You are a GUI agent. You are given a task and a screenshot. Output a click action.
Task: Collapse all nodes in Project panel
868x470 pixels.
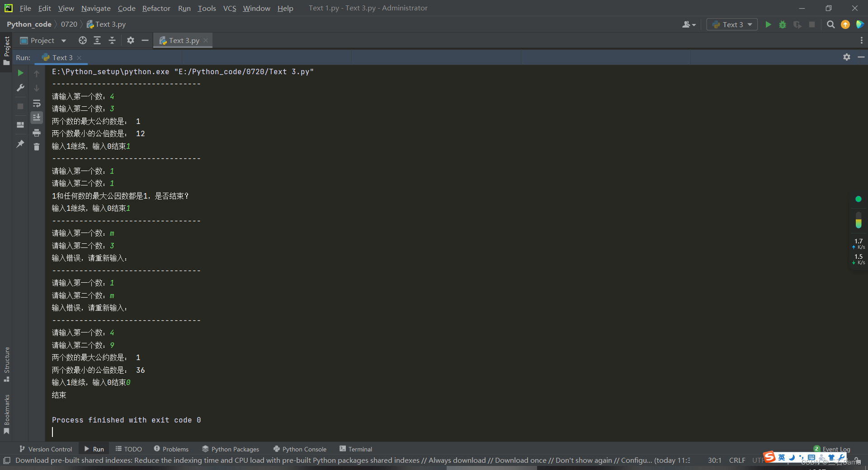[x=112, y=40]
